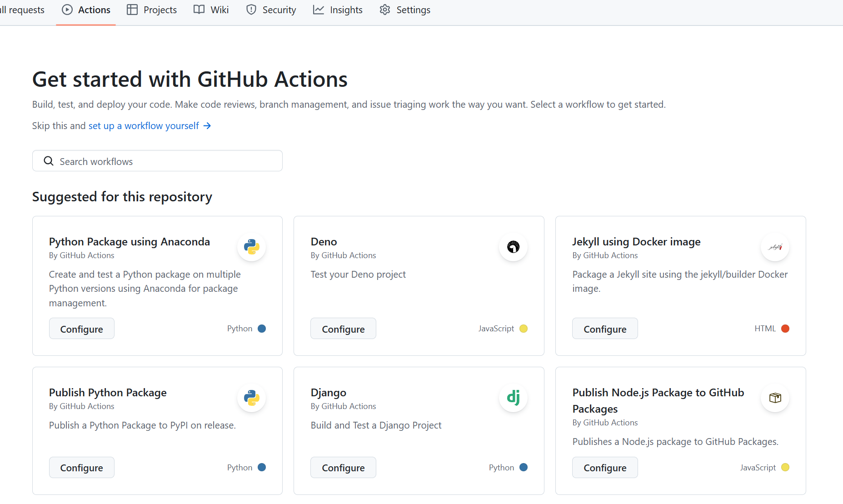Click 'By GitHub Actions' under Jekyll using Docker image
This screenshot has height=504, width=843.
click(x=605, y=255)
